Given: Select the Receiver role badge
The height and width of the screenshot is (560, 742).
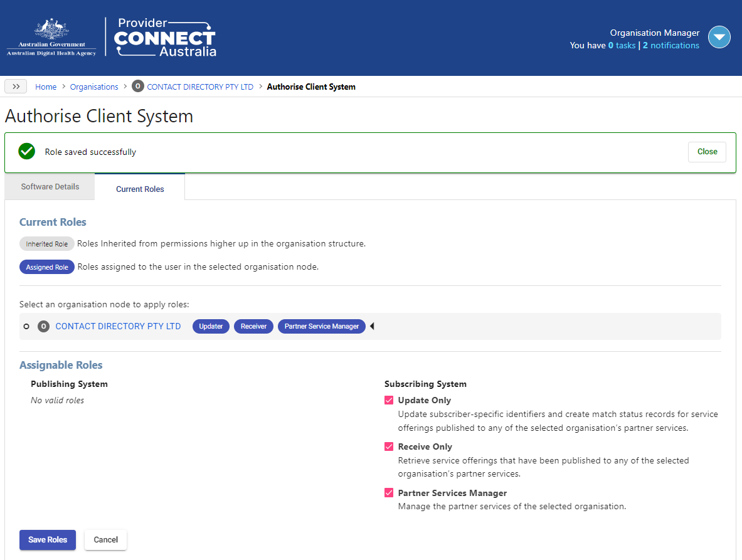Looking at the screenshot, I should point(253,326).
